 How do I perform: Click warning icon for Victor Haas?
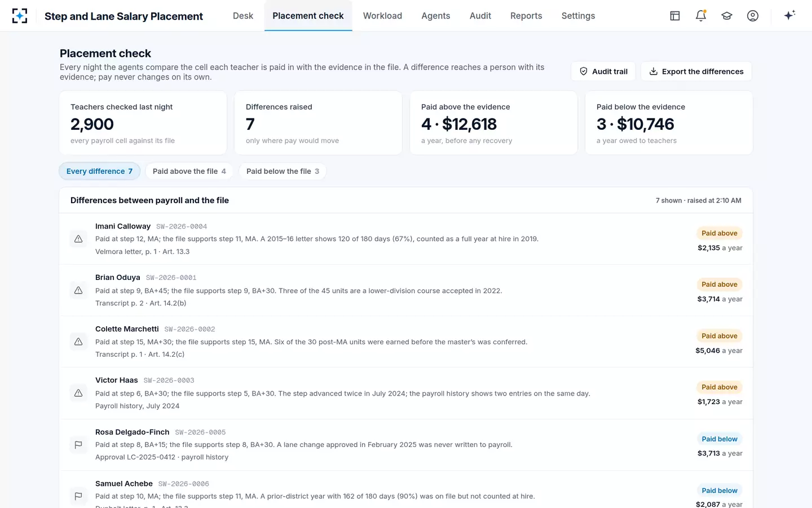tap(78, 393)
